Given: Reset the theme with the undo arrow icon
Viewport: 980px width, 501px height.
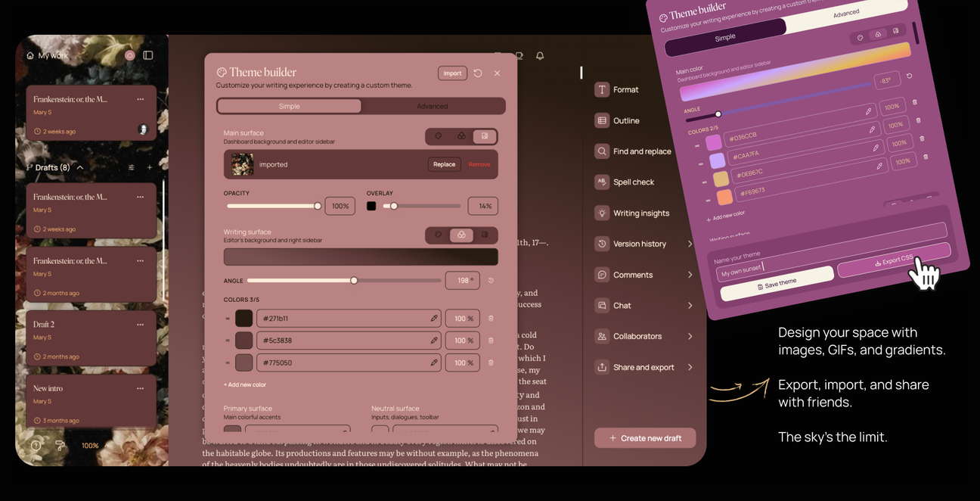Looking at the screenshot, I should (x=478, y=73).
